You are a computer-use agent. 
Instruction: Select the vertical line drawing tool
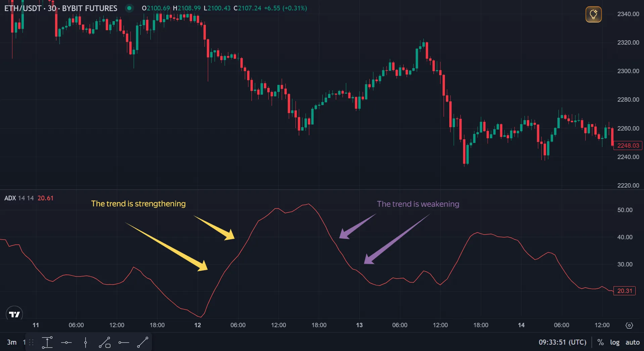tap(86, 343)
